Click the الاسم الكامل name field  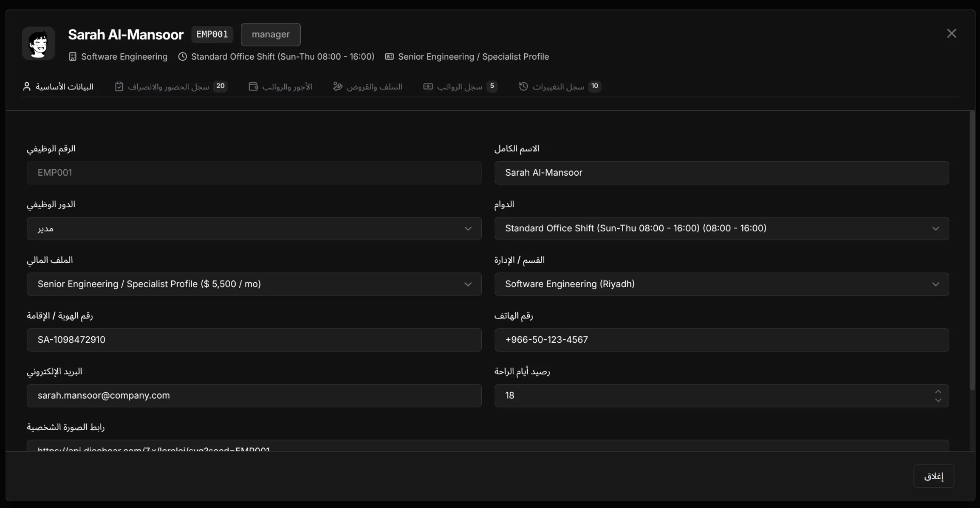coord(722,173)
